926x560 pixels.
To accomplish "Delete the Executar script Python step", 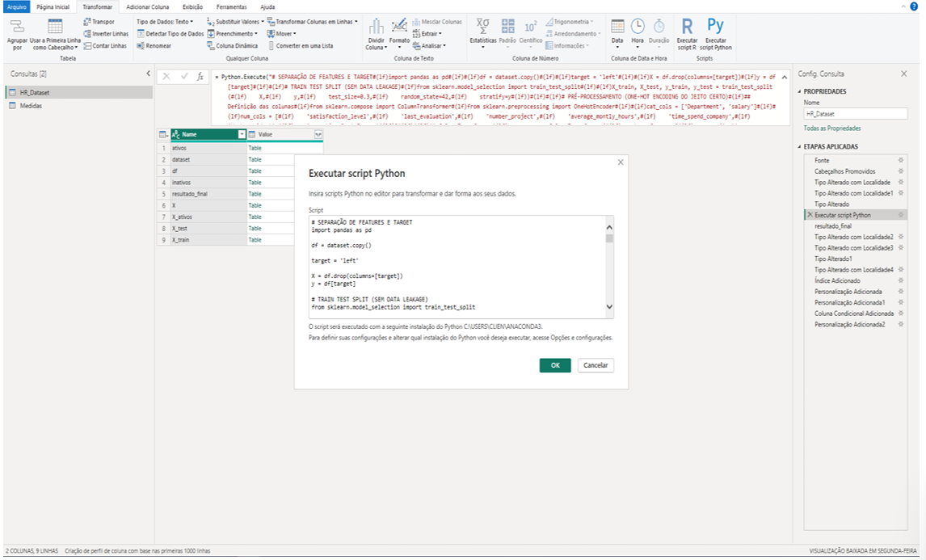I will click(810, 215).
